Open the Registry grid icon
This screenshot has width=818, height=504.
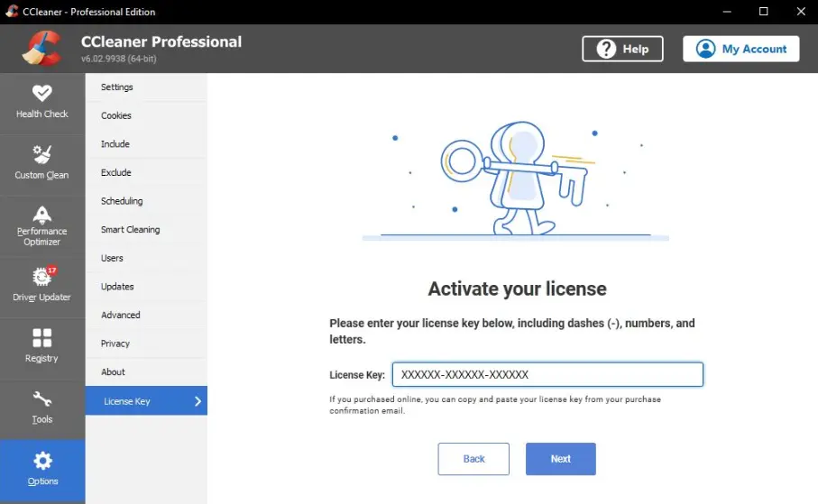[42, 337]
